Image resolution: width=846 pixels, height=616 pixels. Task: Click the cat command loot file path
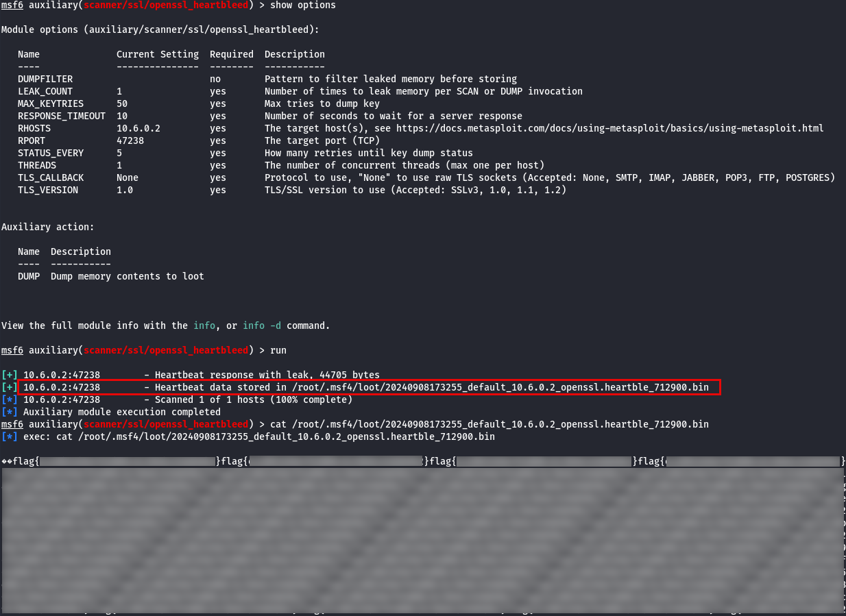(500, 424)
